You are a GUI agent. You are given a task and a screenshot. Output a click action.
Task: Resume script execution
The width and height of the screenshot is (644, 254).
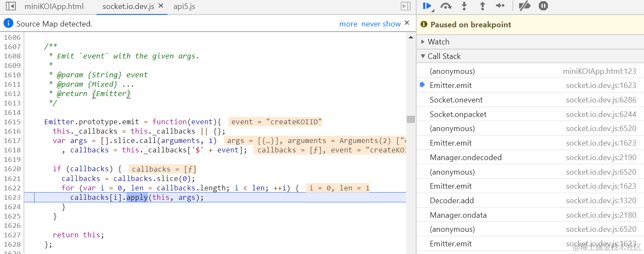click(x=427, y=6)
